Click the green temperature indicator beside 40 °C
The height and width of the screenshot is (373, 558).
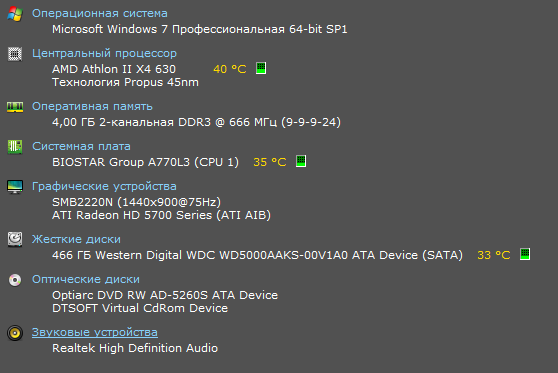tap(261, 68)
